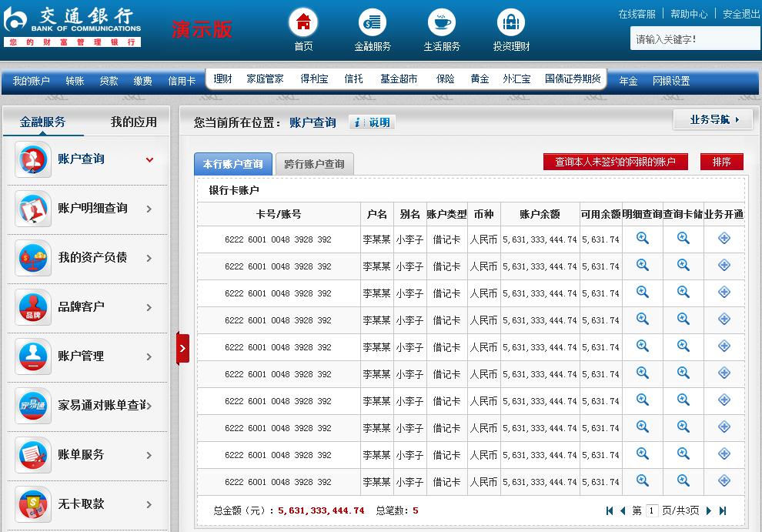
Task: Open the 业务导航 dropdown
Action: click(x=713, y=119)
